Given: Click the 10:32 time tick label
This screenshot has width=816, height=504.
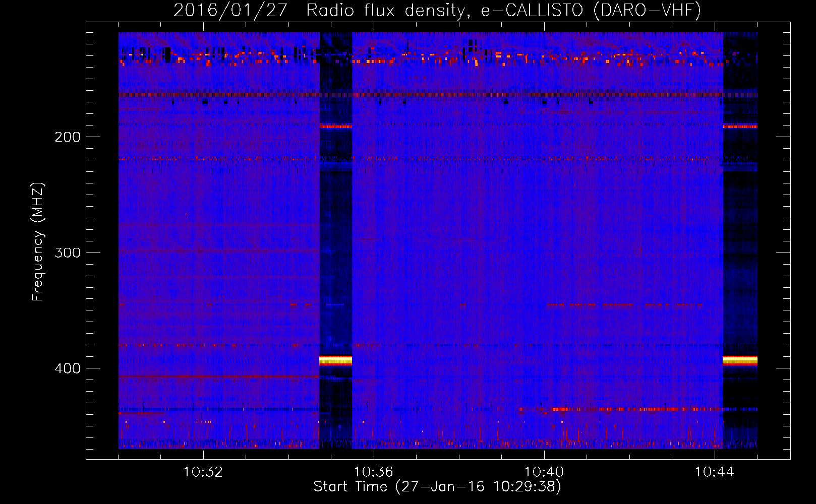Looking at the screenshot, I should coord(203,472).
